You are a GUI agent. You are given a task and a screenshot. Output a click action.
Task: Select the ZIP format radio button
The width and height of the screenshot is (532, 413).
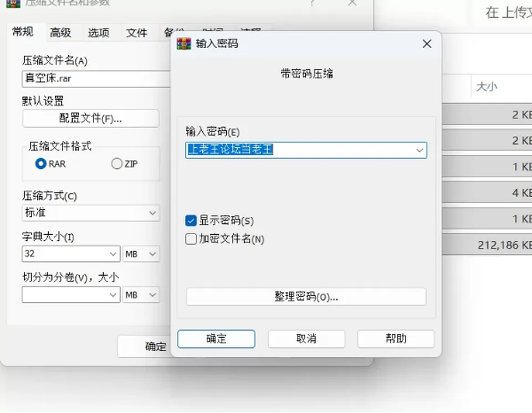pyautogui.click(x=116, y=164)
